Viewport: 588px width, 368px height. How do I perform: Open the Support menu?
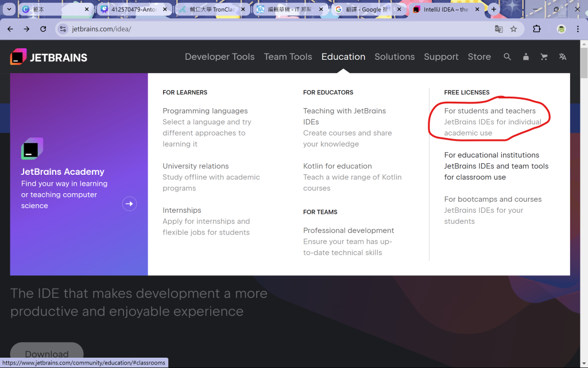(441, 57)
